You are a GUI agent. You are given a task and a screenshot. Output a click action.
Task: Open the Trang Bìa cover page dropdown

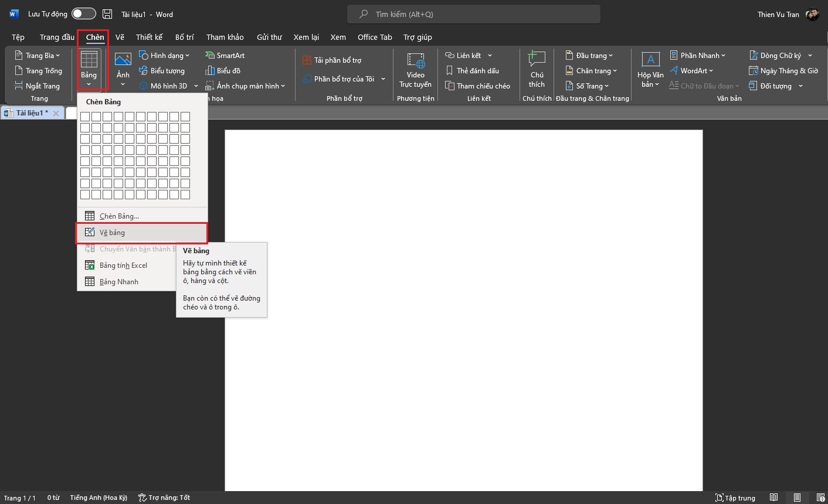tap(38, 56)
